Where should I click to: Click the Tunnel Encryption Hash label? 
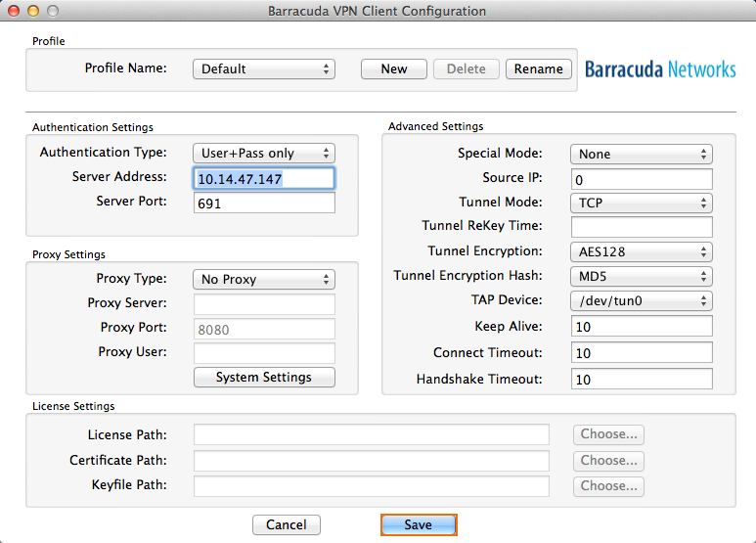point(467,275)
